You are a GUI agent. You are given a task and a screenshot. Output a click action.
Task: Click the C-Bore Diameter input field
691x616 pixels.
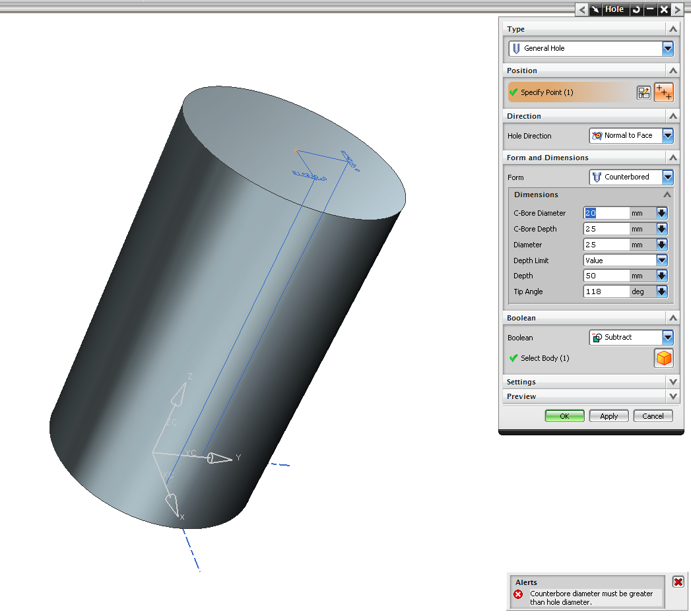click(607, 213)
